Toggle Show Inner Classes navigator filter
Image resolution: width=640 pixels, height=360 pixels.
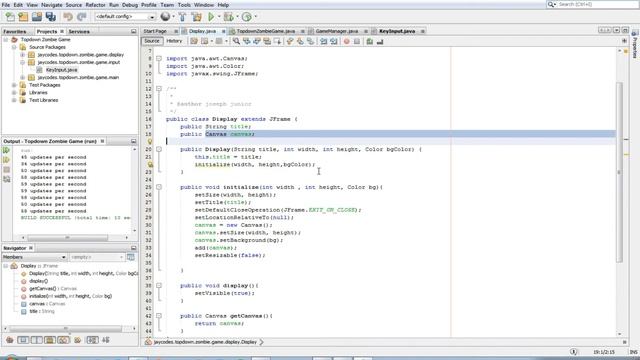(64, 340)
